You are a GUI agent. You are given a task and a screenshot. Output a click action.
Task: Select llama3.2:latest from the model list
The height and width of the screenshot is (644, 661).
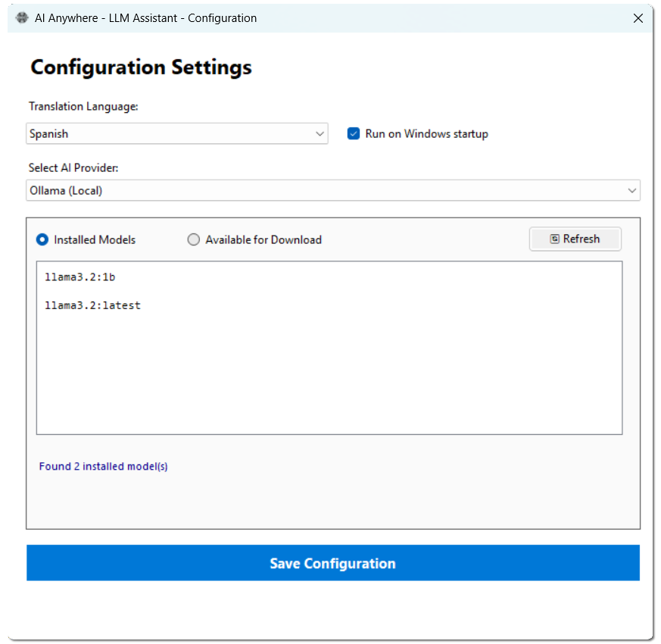92,305
